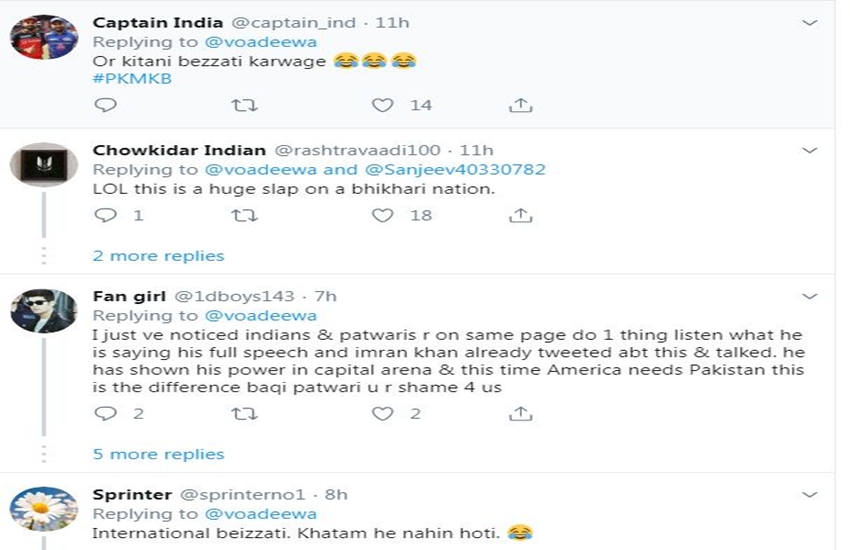Share Fan girl's tweet
Screen dimensions: 850x550
point(520,413)
